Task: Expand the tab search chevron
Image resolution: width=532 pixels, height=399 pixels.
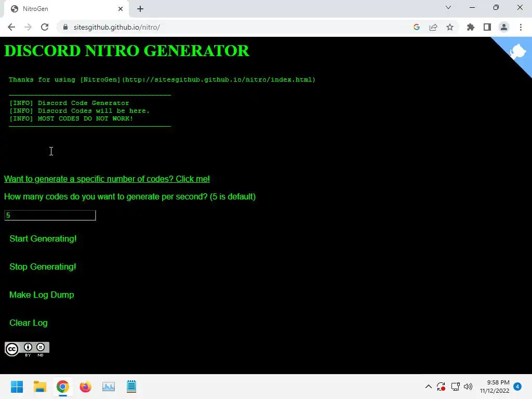Action: tap(448, 7)
